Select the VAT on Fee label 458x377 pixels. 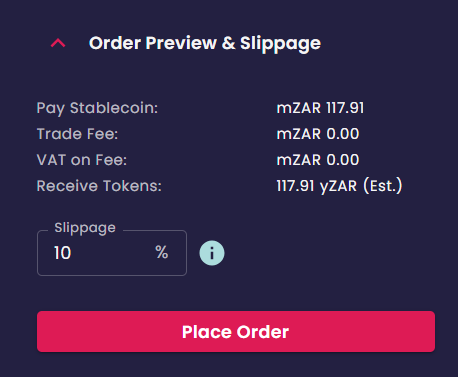(x=82, y=160)
